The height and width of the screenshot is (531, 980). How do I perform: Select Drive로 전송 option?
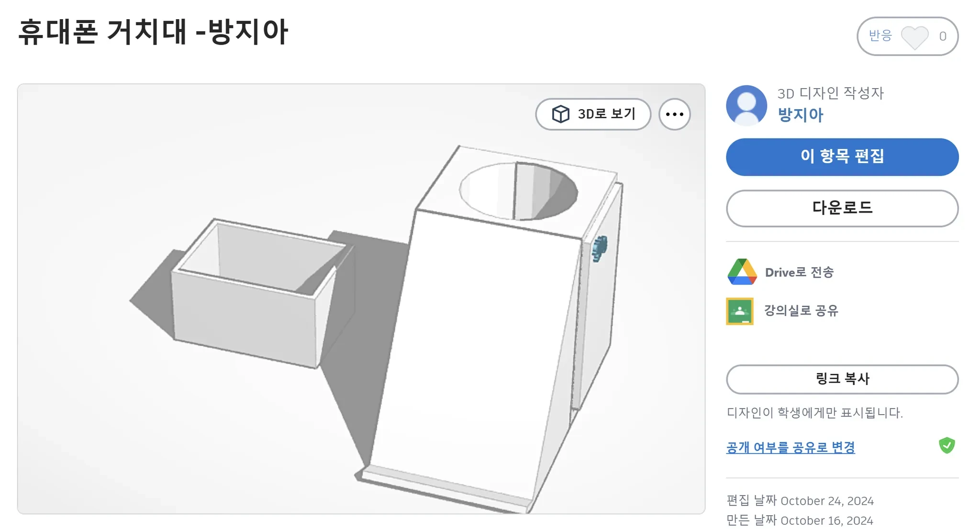click(799, 272)
